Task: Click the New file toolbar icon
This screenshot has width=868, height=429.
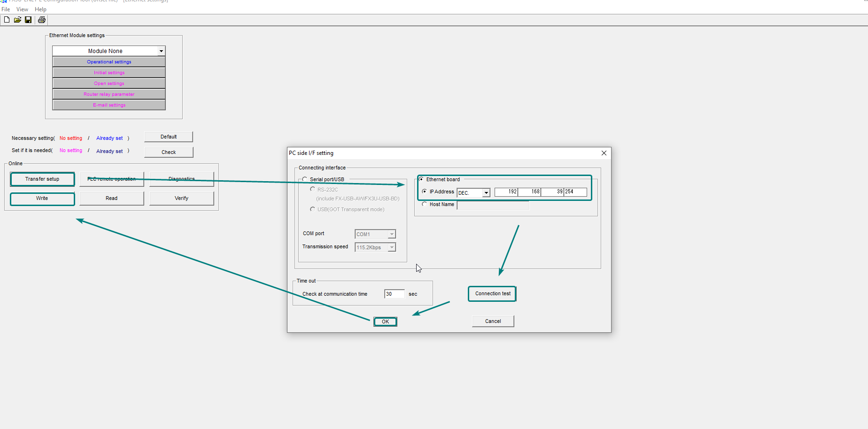Action: pos(7,20)
